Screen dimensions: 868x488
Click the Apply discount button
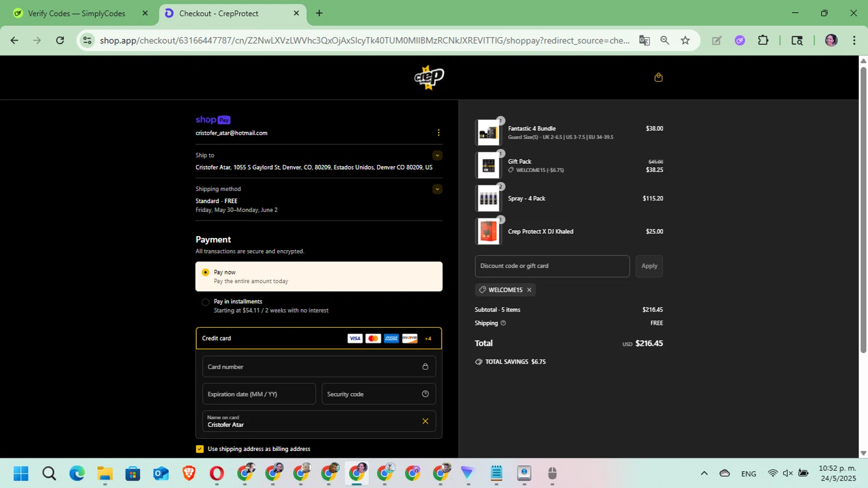[x=649, y=266]
